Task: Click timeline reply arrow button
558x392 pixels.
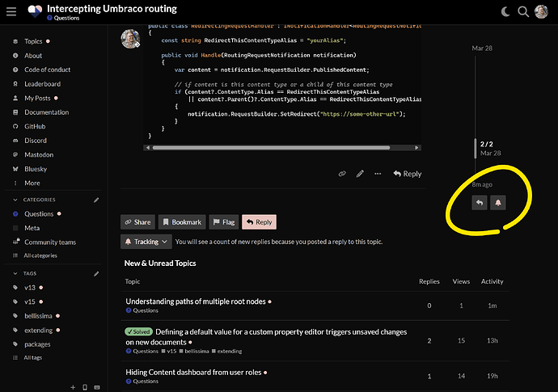Action: pos(480,203)
